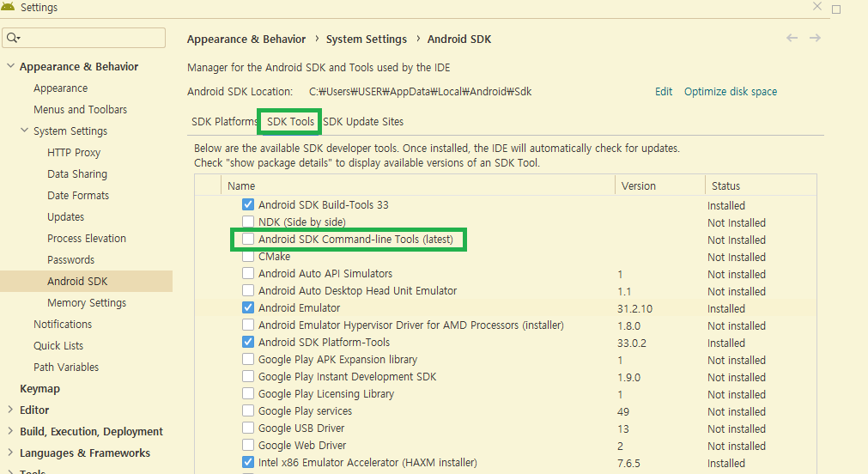Open Path Variables settings
This screenshot has width=868, height=474.
pyautogui.click(x=66, y=368)
